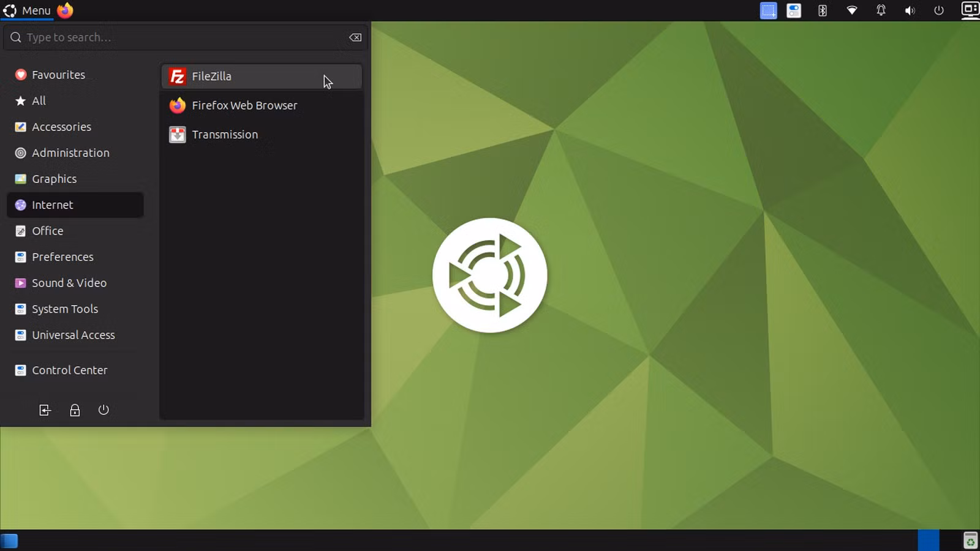The image size is (980, 551).
Task: Show All applications category
Action: coord(75,101)
